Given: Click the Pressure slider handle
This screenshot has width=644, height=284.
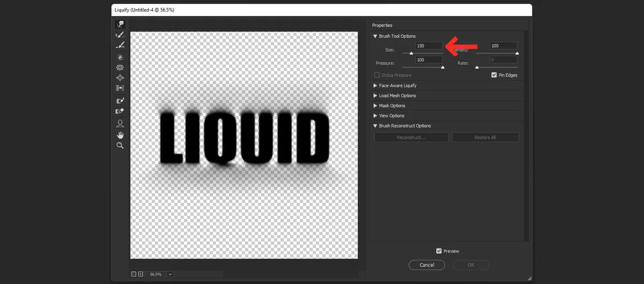Looking at the screenshot, I should (x=443, y=67).
